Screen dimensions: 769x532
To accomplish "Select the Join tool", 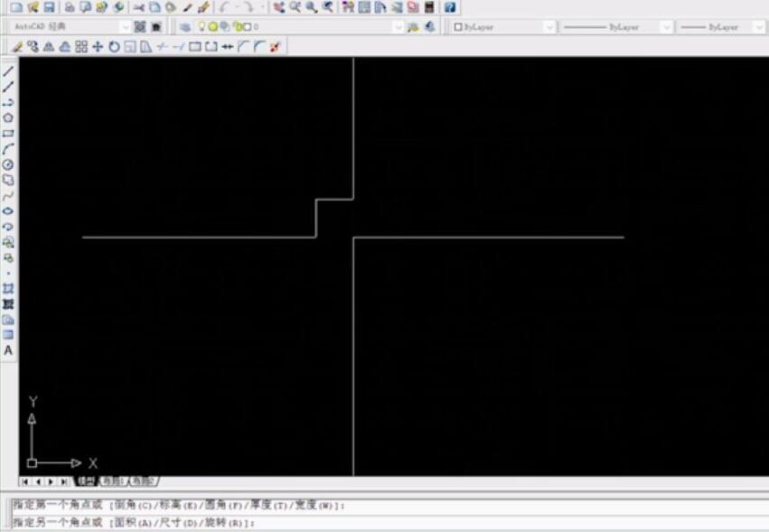I will 227,47.
